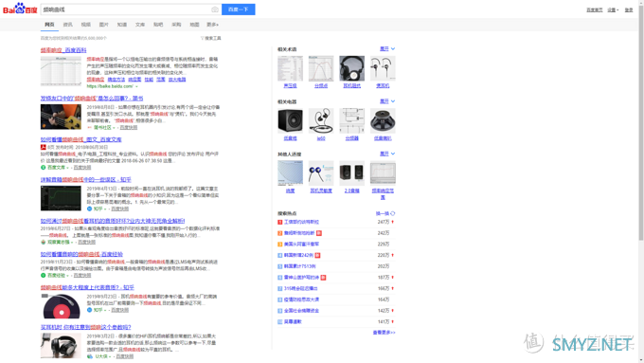Switch to 视频 tab
Image resolution: width=644 pixels, height=363 pixels.
[86, 25]
